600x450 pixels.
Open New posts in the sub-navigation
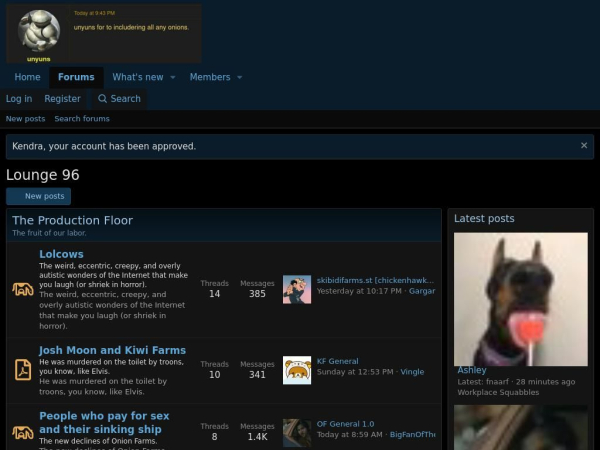pos(25,119)
